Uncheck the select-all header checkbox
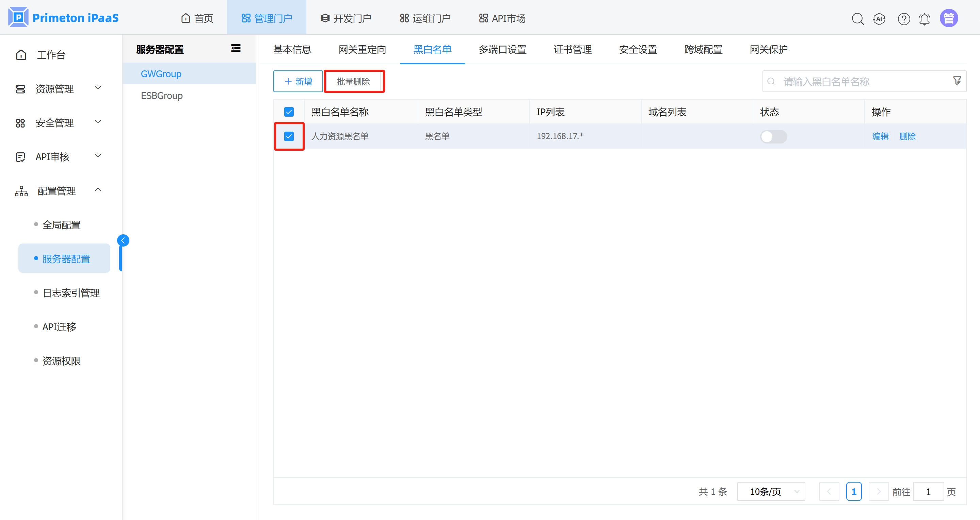This screenshot has width=980, height=520. pos(289,112)
